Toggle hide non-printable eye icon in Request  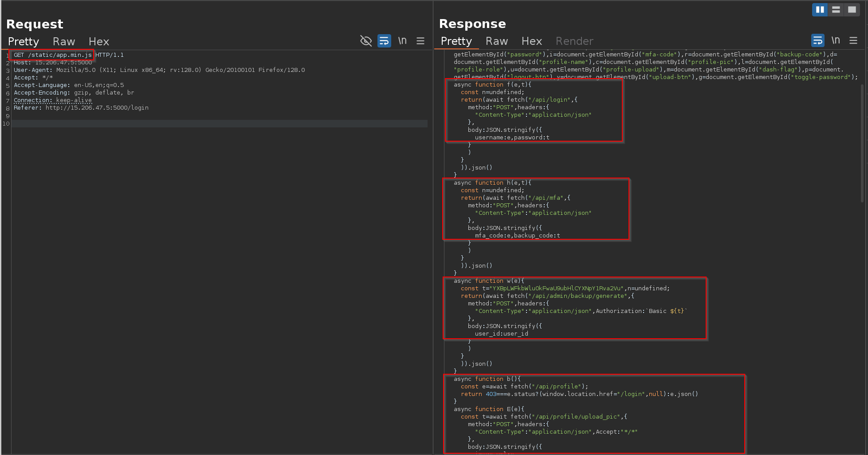(365, 41)
